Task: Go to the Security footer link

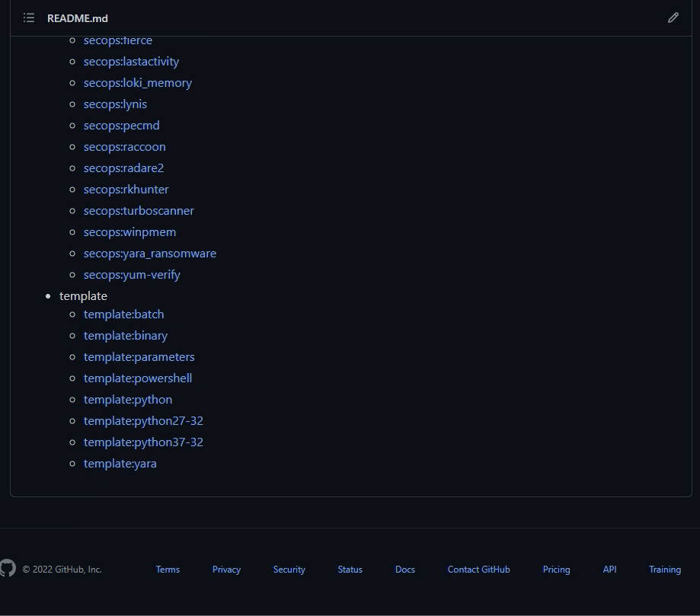Action: (x=289, y=569)
